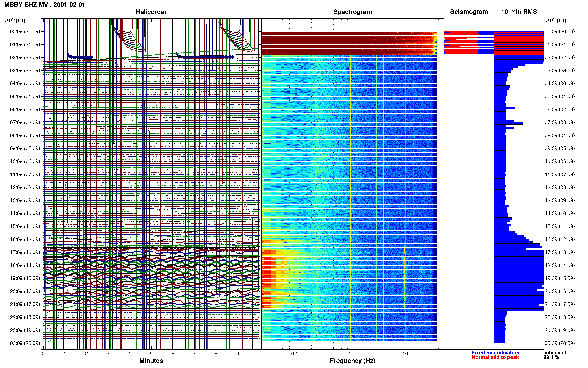Click '12:09 (08:09)' on the left time axis
Image resolution: width=588 pixels, height=368 pixels.
pyautogui.click(x=25, y=187)
